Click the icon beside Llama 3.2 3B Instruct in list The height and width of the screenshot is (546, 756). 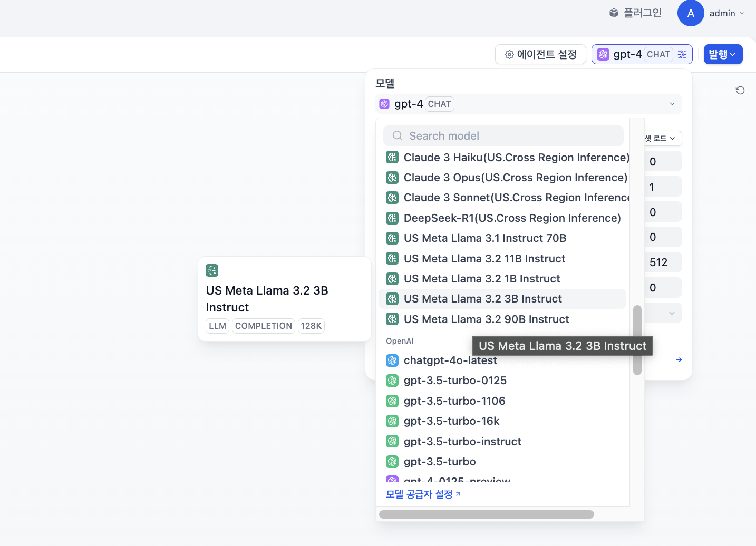click(392, 299)
